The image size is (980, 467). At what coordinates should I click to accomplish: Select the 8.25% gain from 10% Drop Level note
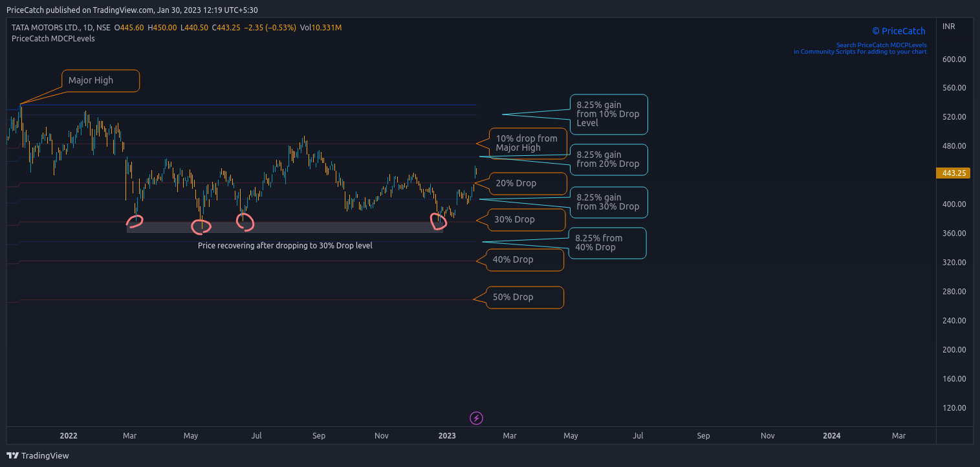coord(609,114)
